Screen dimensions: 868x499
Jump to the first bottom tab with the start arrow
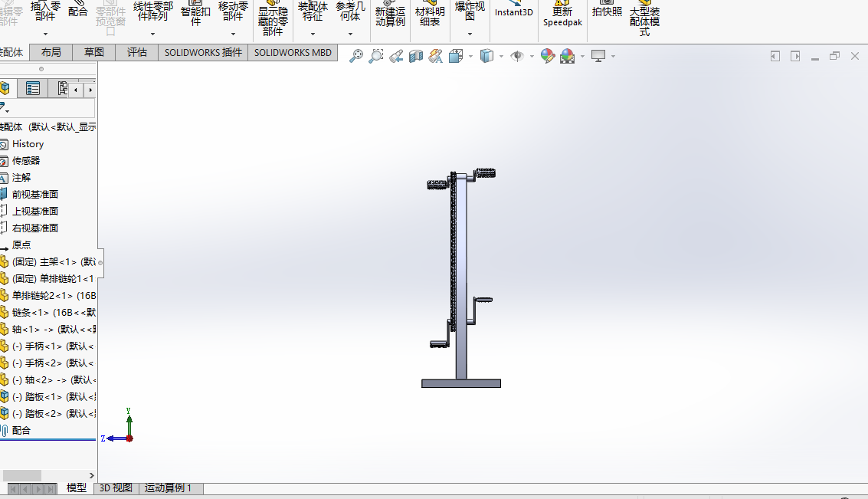point(14,489)
